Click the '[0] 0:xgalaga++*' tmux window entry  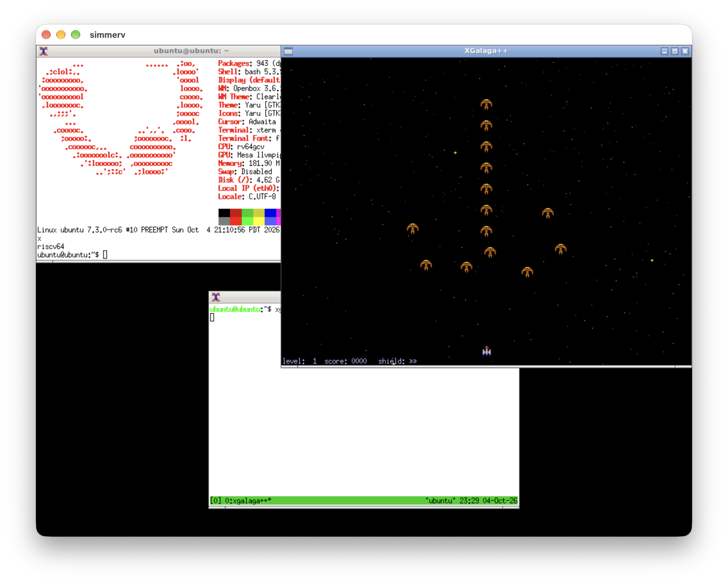pyautogui.click(x=241, y=501)
